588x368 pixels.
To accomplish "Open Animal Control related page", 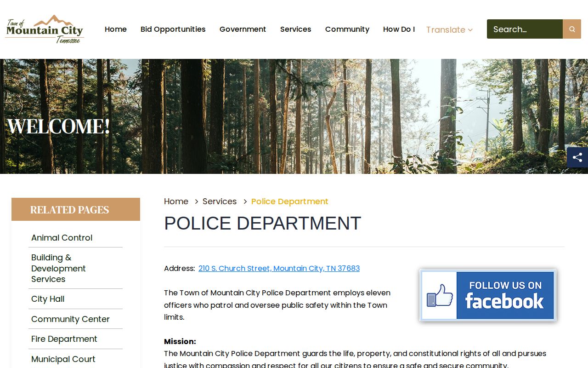I will point(62,238).
